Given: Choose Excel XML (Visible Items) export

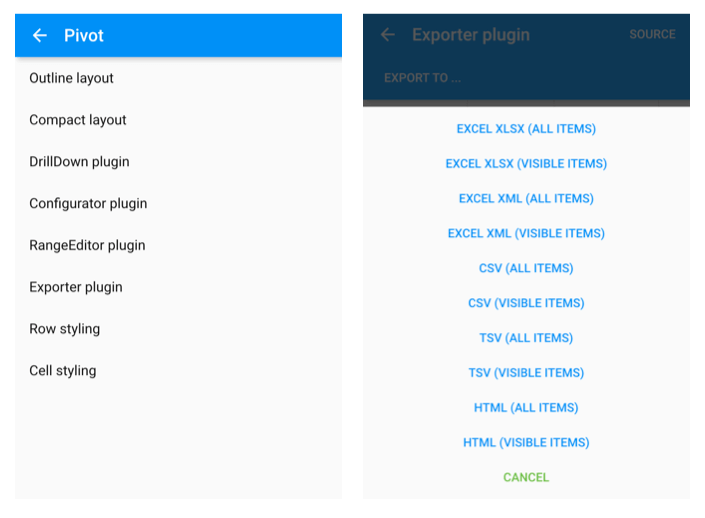Looking at the screenshot, I should [x=526, y=233].
